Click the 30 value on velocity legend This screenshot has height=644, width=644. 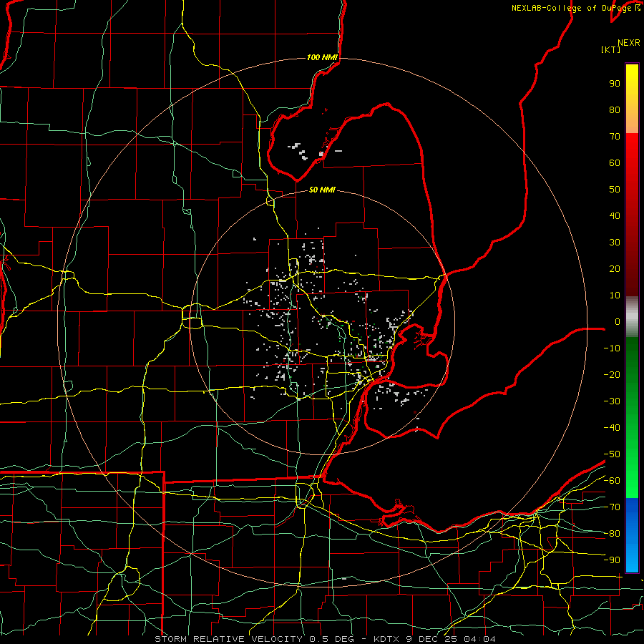tap(615, 243)
